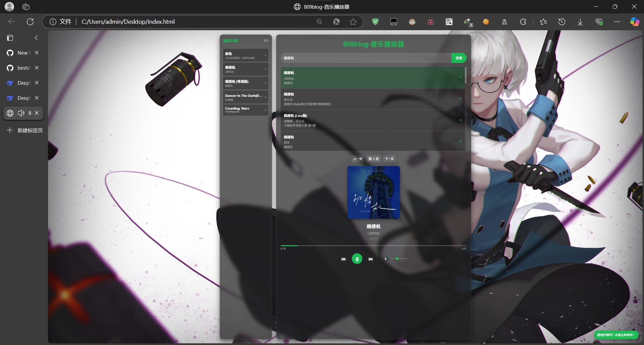Remove 跳楼机 (粤语版) from the playlist
Screen dimensions: 644x345
[x=266, y=83]
